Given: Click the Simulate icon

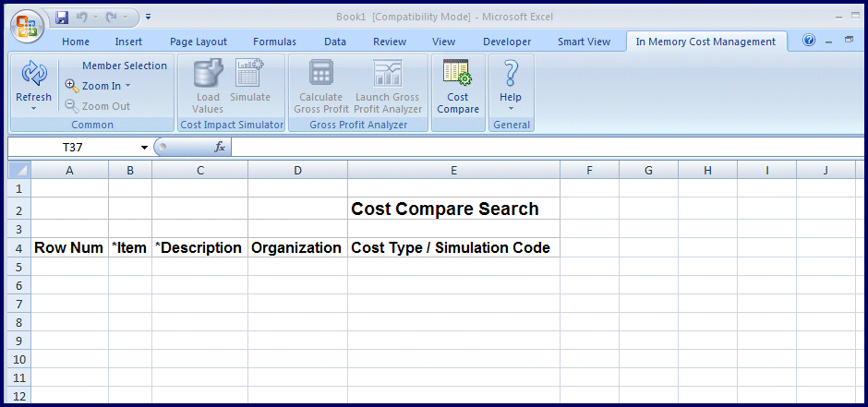Looking at the screenshot, I should (x=250, y=74).
